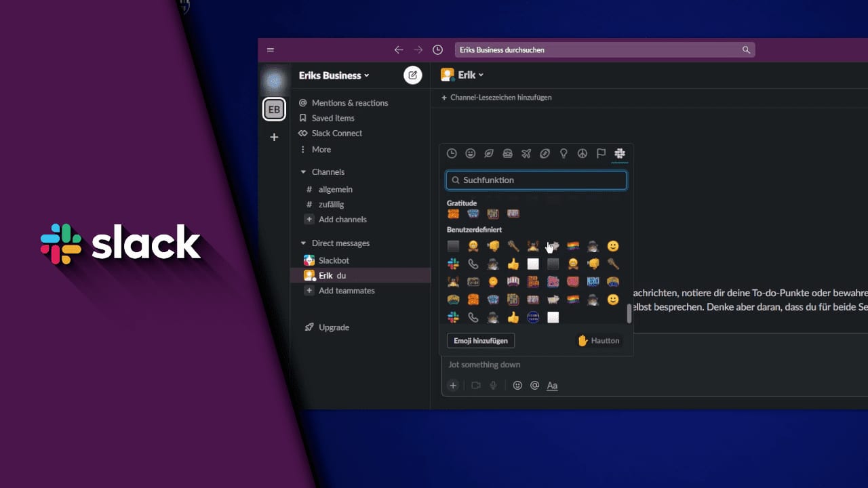
Task: Select the Erik du direct message
Action: point(359,275)
